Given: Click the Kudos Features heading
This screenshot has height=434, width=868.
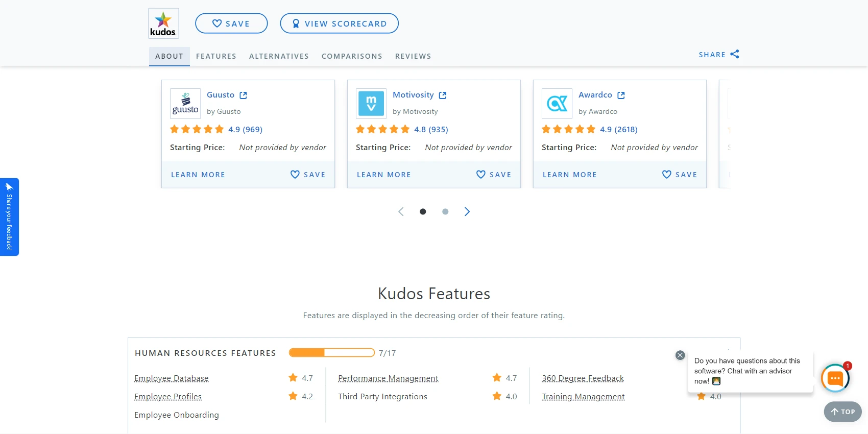Looking at the screenshot, I should (434, 294).
